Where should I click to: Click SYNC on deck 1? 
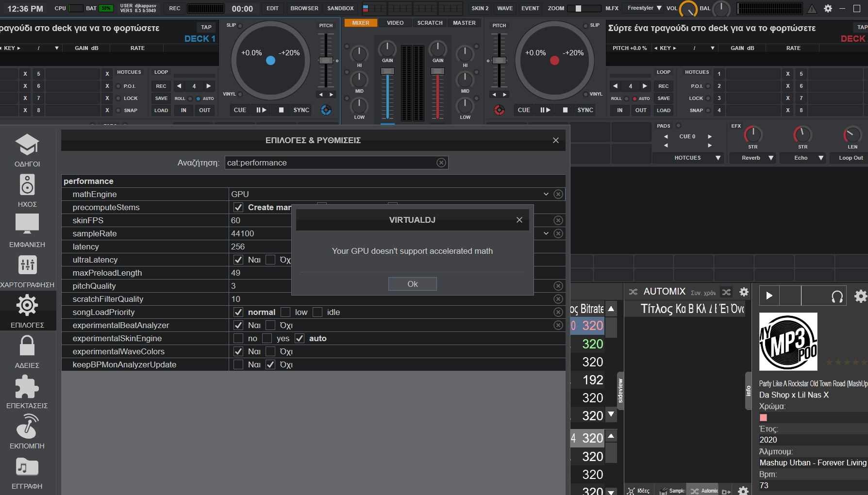click(x=301, y=110)
